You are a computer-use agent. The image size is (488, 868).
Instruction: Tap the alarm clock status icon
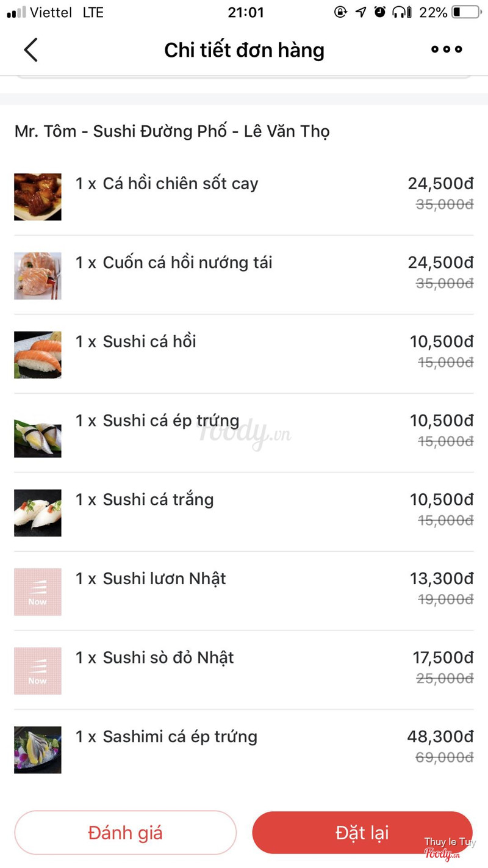pos(380,12)
